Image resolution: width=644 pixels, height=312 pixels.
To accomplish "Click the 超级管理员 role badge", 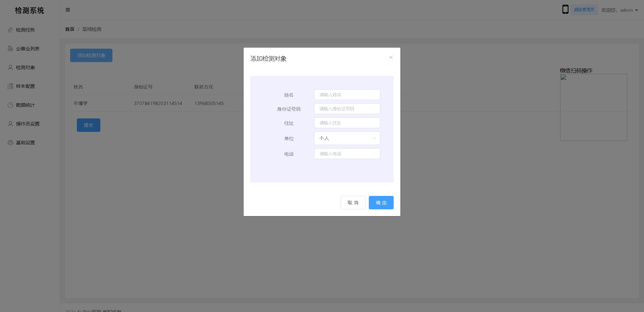I will coord(584,10).
